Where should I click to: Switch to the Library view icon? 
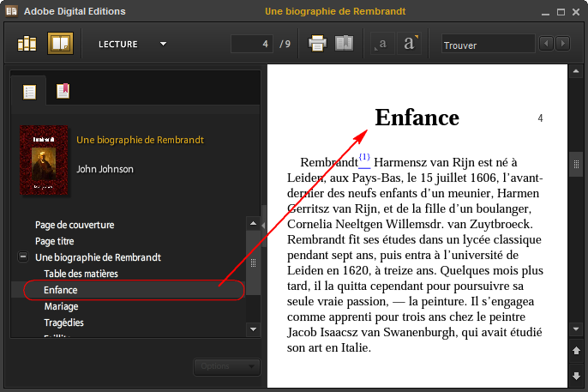pyautogui.click(x=27, y=44)
